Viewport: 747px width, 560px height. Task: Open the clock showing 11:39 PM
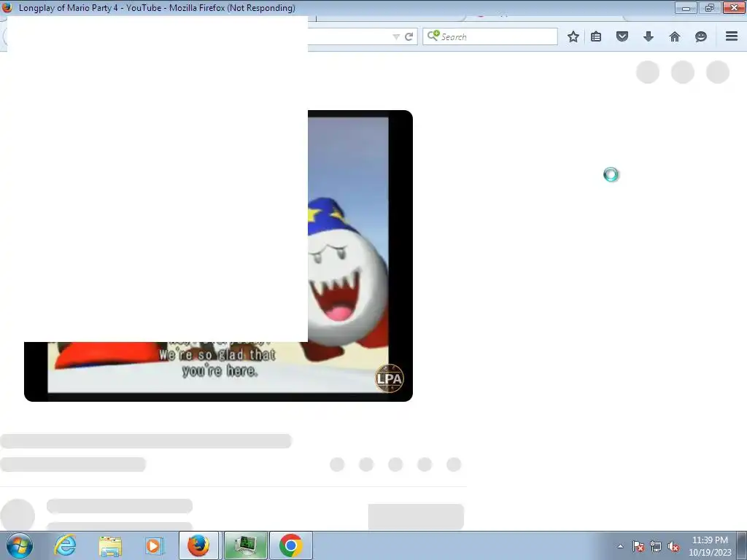tap(710, 545)
